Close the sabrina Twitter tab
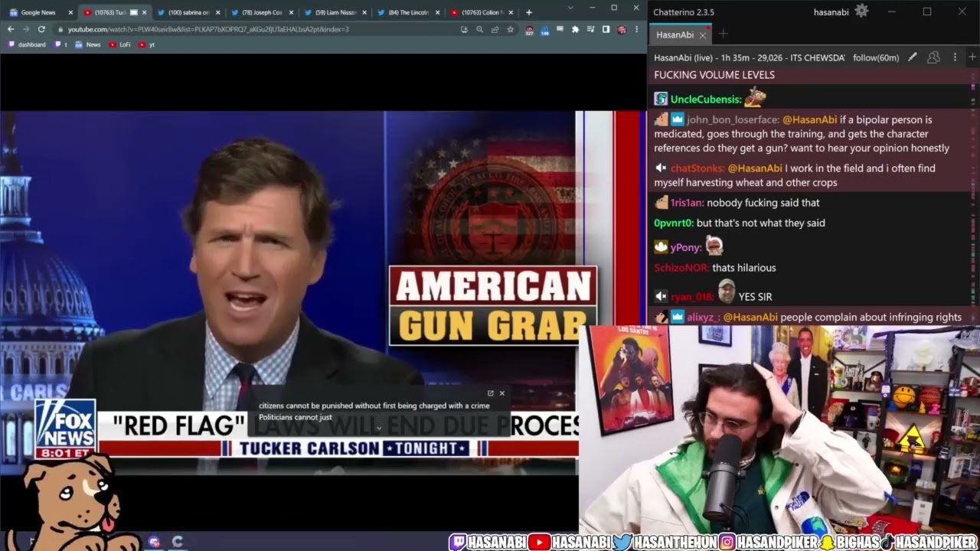The image size is (980, 551). [217, 12]
